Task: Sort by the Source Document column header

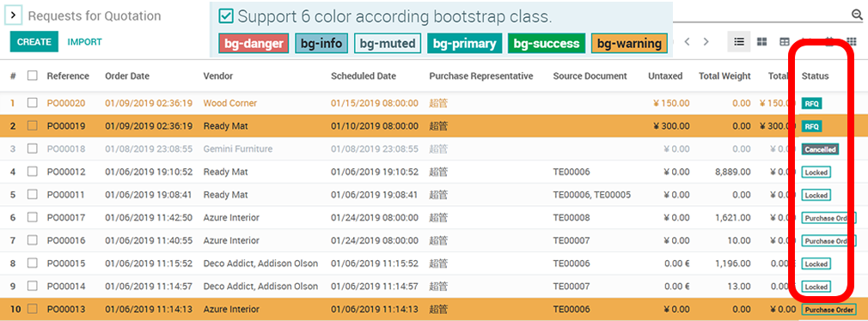Action: pos(590,76)
